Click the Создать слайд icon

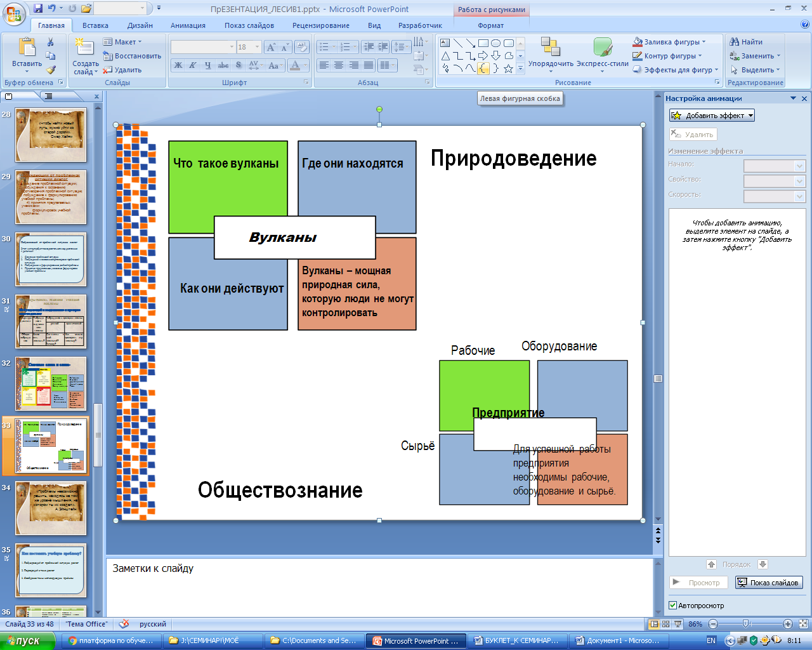point(84,48)
